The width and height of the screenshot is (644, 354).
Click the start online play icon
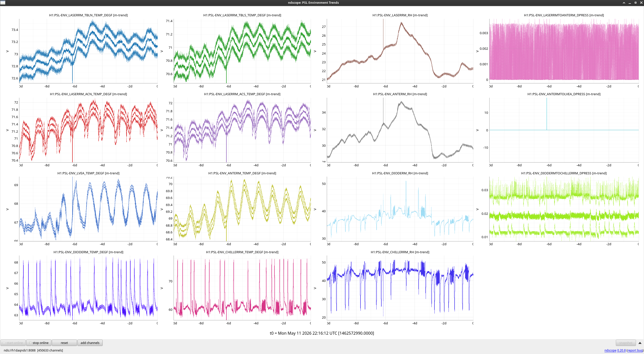coord(4,343)
